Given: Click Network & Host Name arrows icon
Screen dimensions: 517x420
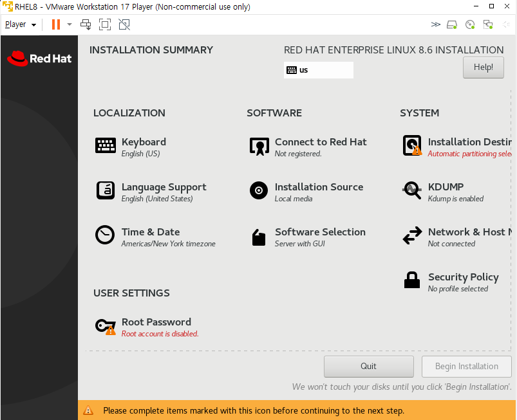Looking at the screenshot, I should tap(412, 235).
